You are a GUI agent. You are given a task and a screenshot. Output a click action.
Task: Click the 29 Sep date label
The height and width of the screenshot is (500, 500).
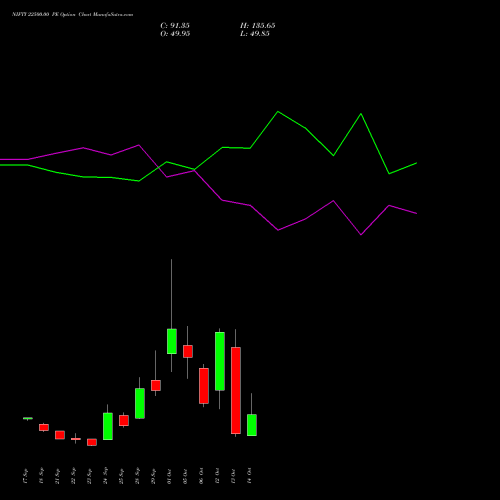click(153, 476)
